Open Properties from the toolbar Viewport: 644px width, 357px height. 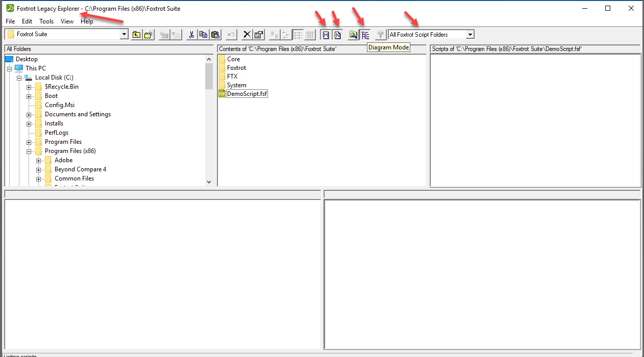(259, 35)
